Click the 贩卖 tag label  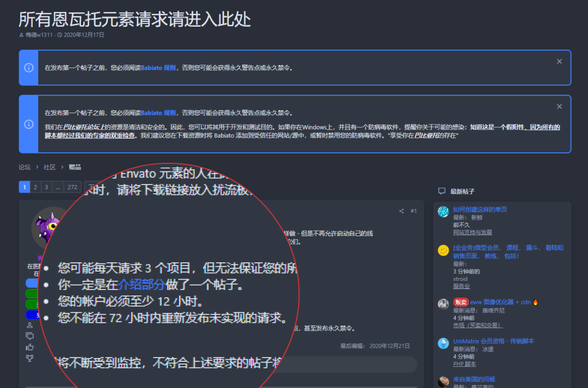[x=461, y=302]
